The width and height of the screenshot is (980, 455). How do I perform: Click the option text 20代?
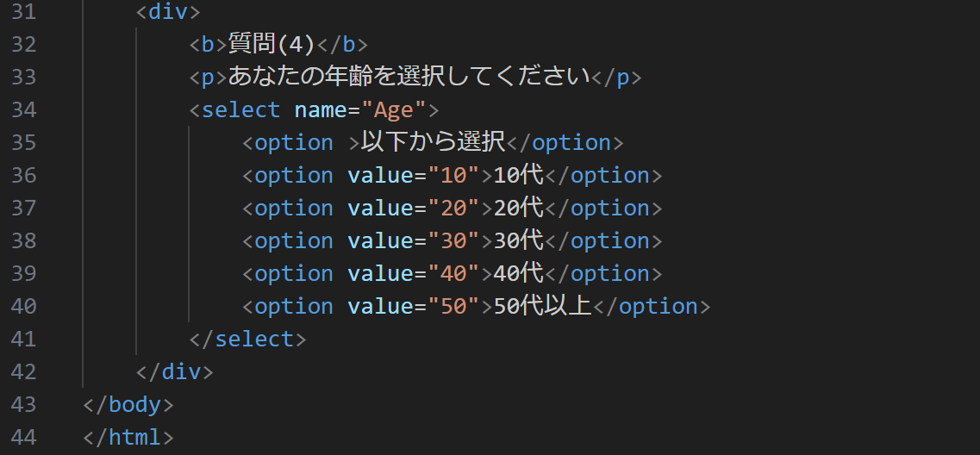click(x=519, y=209)
